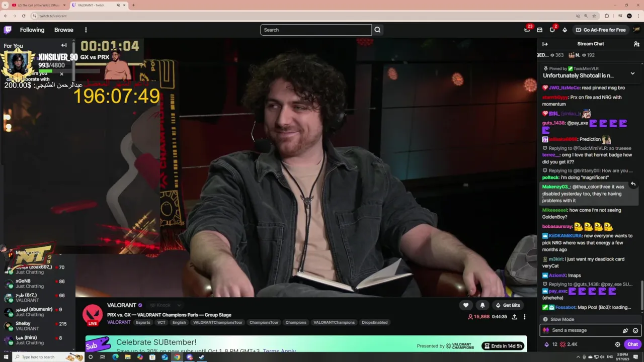Click reply arrow on Makenzy03_ message
Viewport: 644px width, 362px height.
[x=633, y=185]
